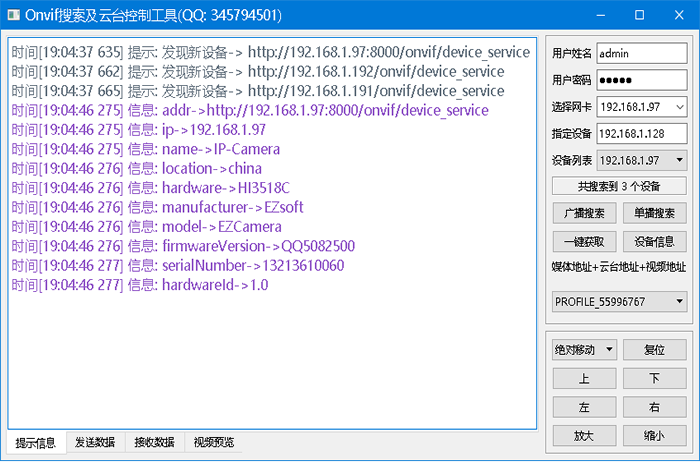Click the 广播搜索 button
This screenshot has height=462, width=700.
(x=584, y=213)
